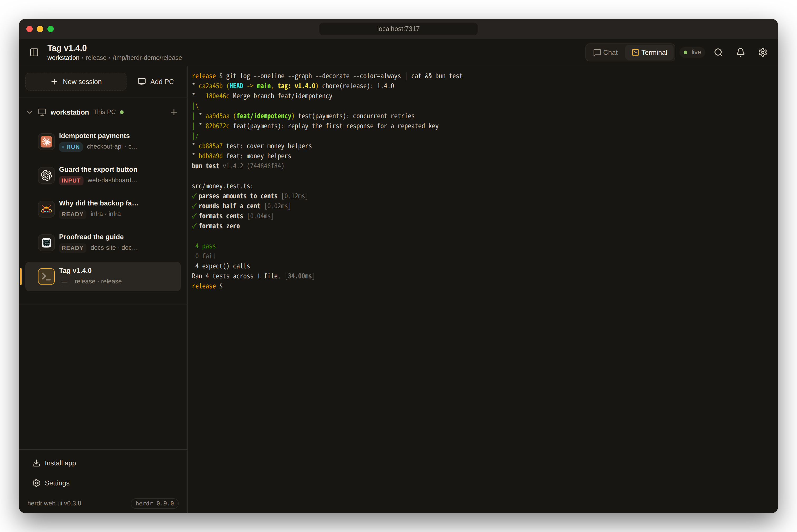Open the search icon in header
This screenshot has width=797, height=532.
[718, 52]
